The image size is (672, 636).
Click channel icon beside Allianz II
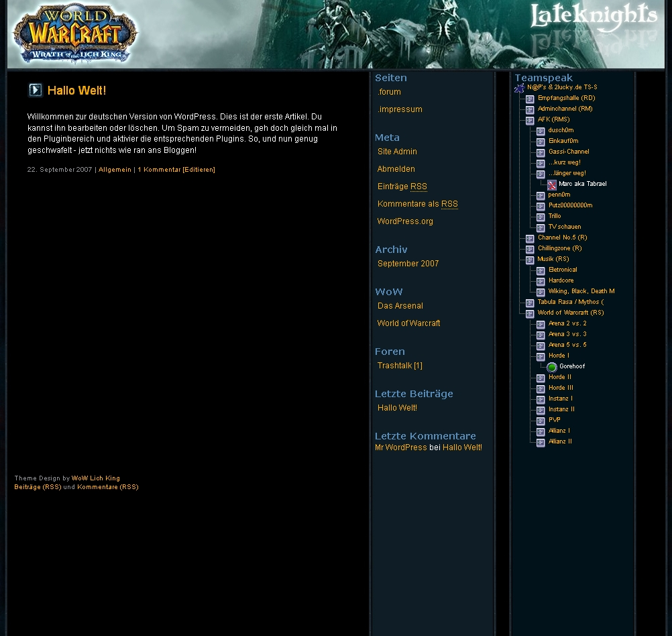(541, 442)
